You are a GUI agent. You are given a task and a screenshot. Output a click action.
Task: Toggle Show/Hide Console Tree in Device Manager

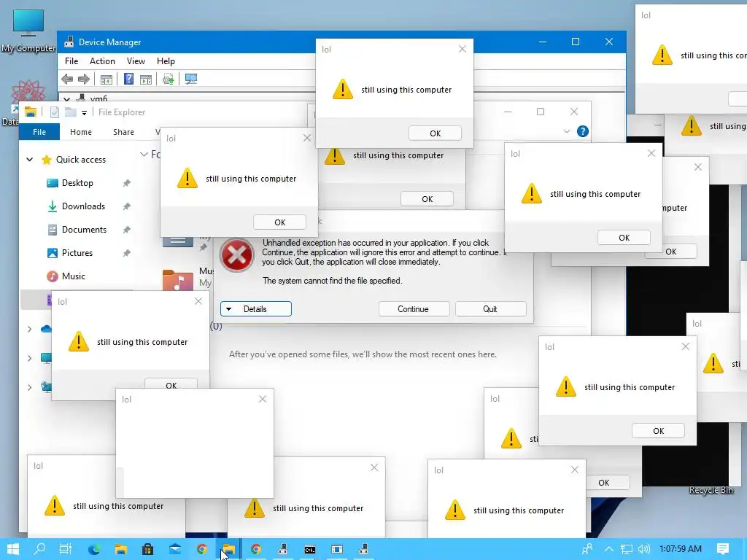coord(107,79)
